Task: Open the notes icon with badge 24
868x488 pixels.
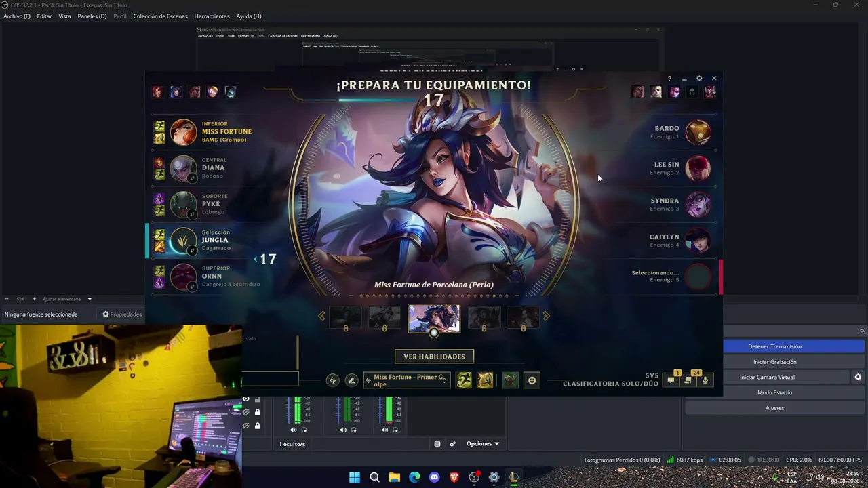Action: point(688,380)
